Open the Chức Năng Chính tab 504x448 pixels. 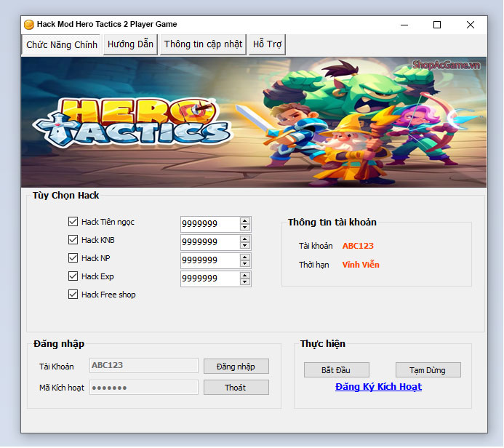coord(61,44)
